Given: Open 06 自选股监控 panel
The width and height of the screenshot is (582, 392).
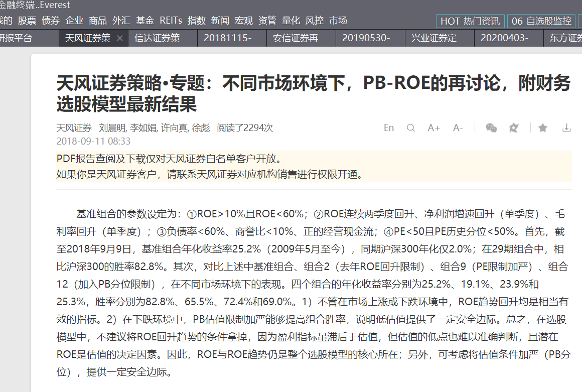Looking at the screenshot, I should click(x=542, y=21).
